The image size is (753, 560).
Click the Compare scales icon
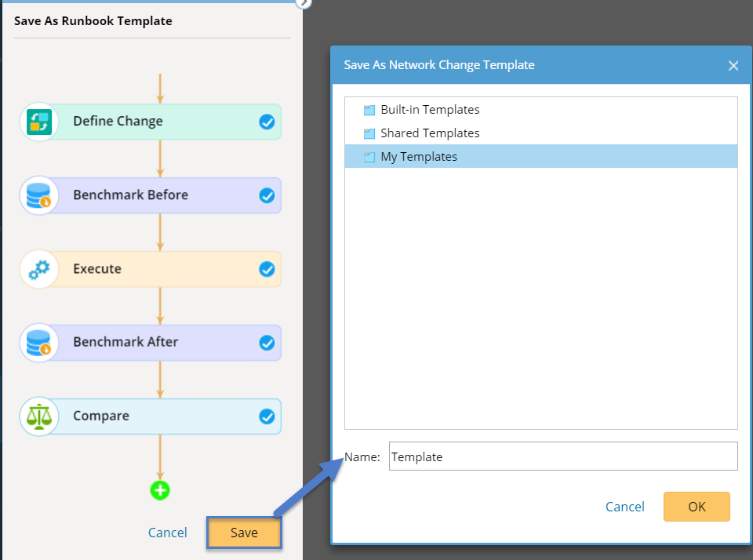pyautogui.click(x=39, y=416)
